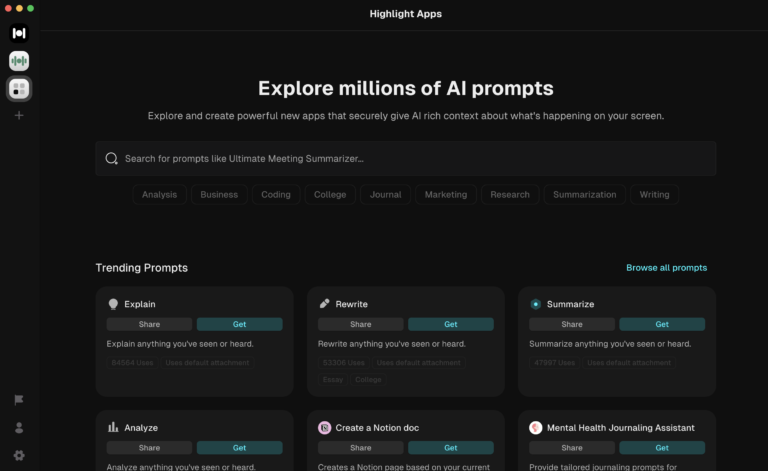The image size is (768, 471).
Task: Choose the Summarization category chip
Action: pyautogui.click(x=584, y=195)
